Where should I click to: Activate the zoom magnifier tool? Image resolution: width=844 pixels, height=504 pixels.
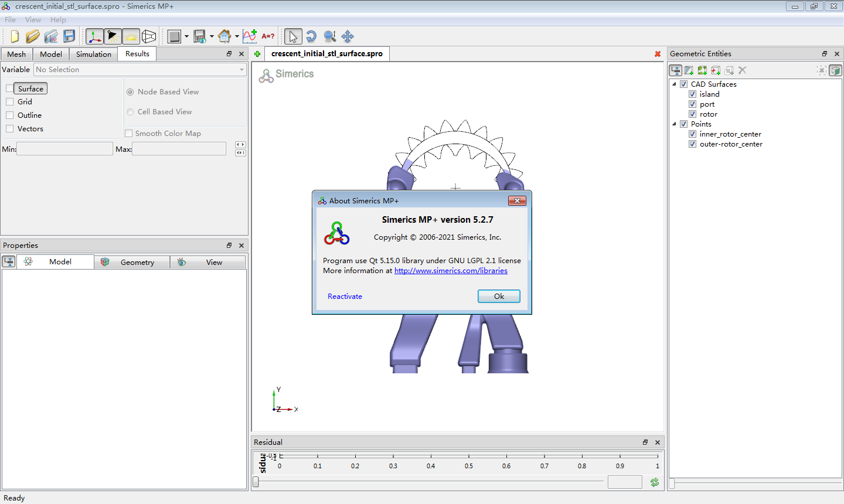pos(329,36)
